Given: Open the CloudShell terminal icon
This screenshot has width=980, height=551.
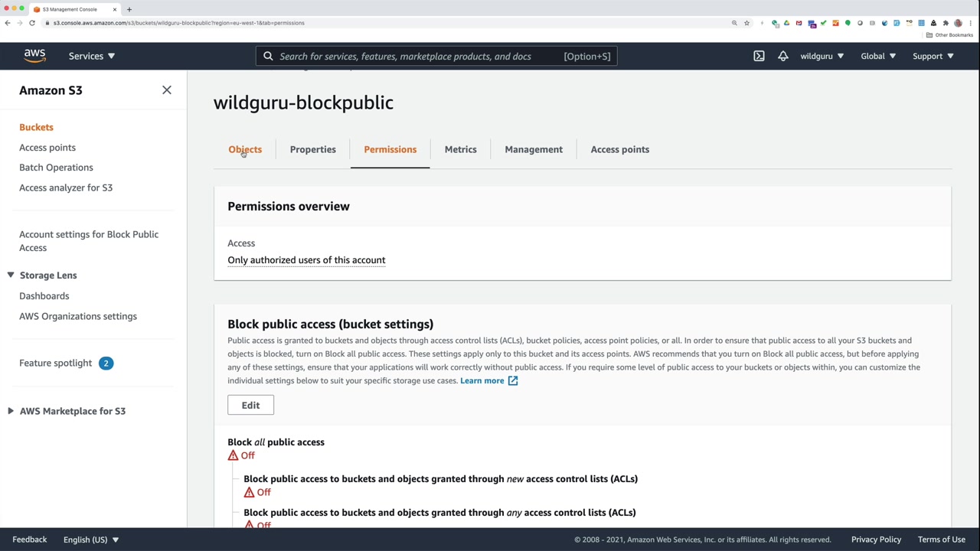Looking at the screenshot, I should [x=759, y=56].
